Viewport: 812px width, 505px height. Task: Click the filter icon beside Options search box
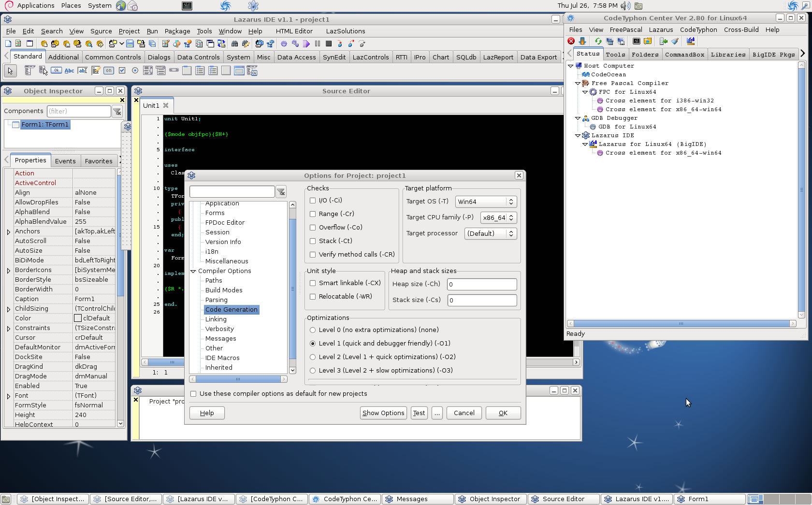click(x=281, y=192)
